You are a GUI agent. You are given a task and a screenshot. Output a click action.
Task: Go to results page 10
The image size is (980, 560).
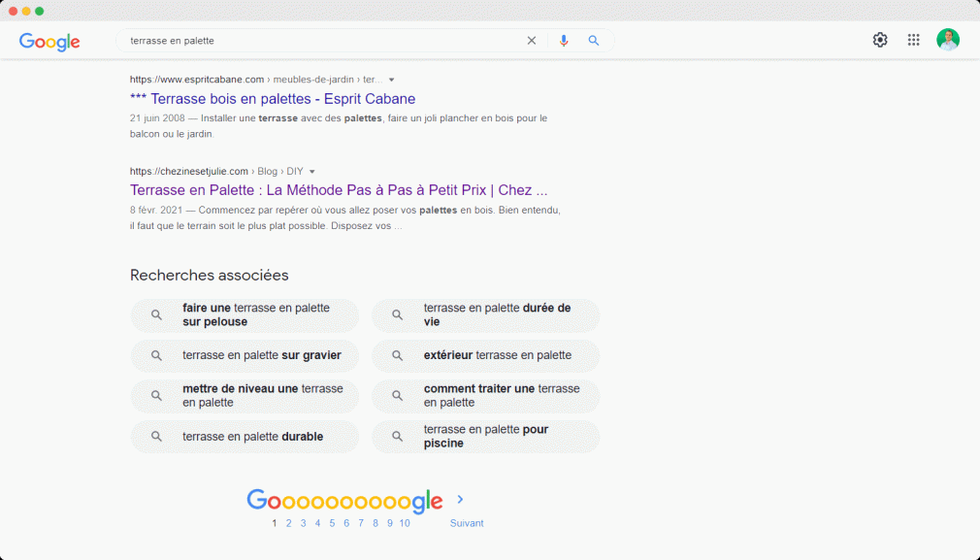coord(405,523)
